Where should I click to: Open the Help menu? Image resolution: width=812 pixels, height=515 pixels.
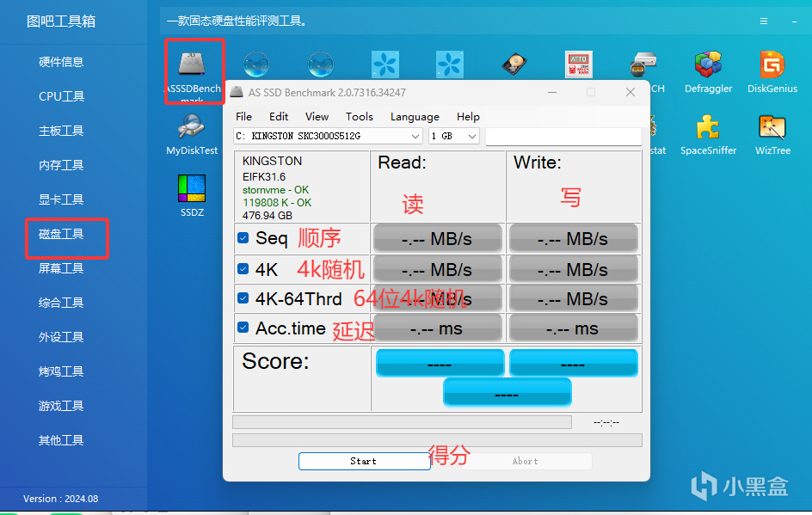point(468,116)
